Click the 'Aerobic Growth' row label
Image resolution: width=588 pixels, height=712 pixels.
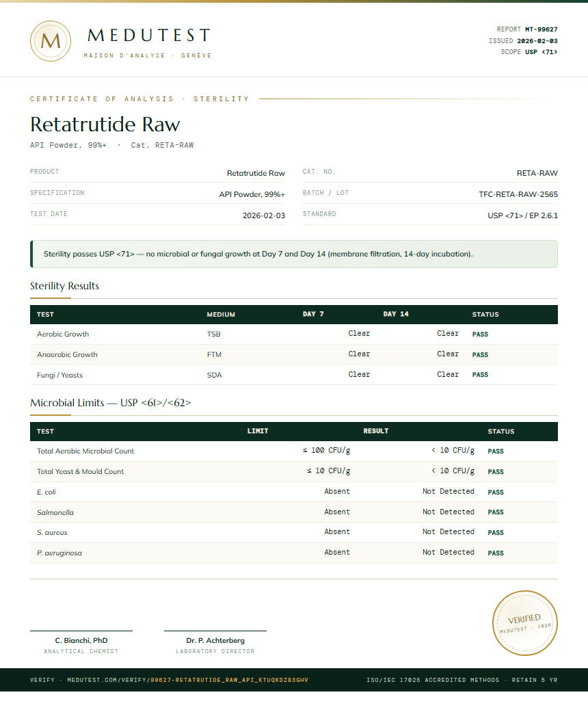pos(63,334)
